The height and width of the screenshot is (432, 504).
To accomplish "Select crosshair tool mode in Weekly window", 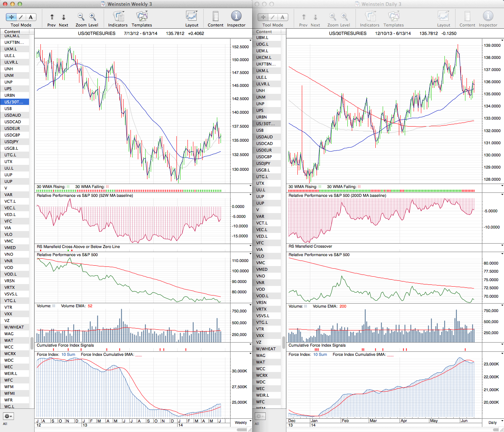I will 11,17.
